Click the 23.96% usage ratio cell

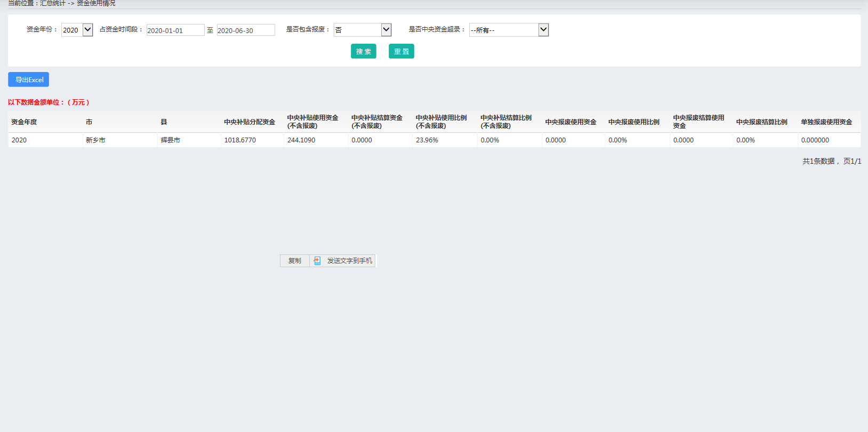pyautogui.click(x=427, y=140)
